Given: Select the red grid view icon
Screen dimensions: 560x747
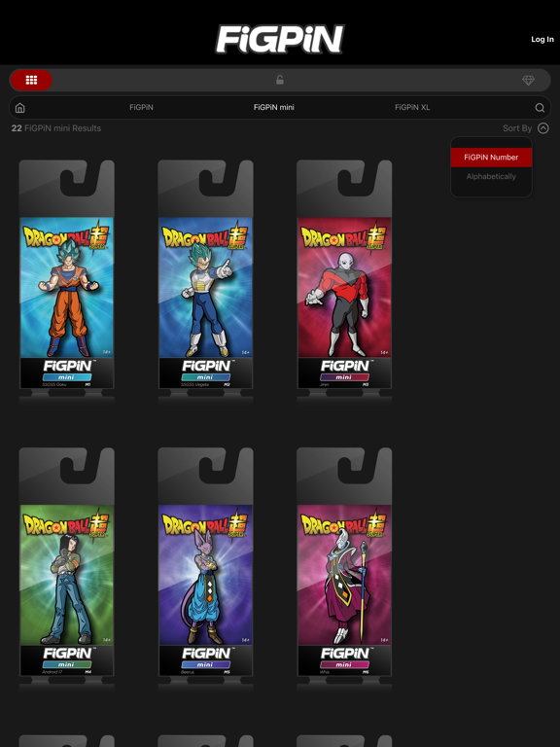Looking at the screenshot, I should tap(31, 80).
